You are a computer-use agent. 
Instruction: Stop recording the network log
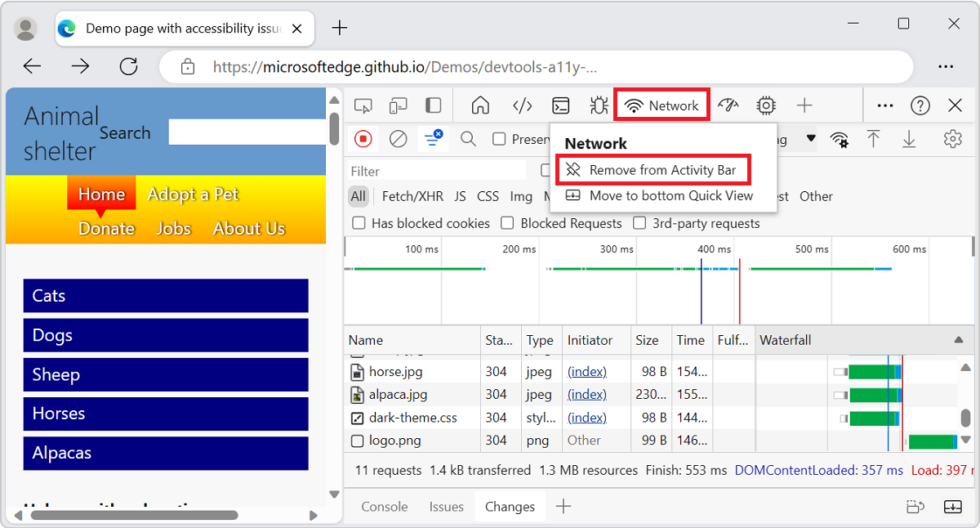[363, 139]
